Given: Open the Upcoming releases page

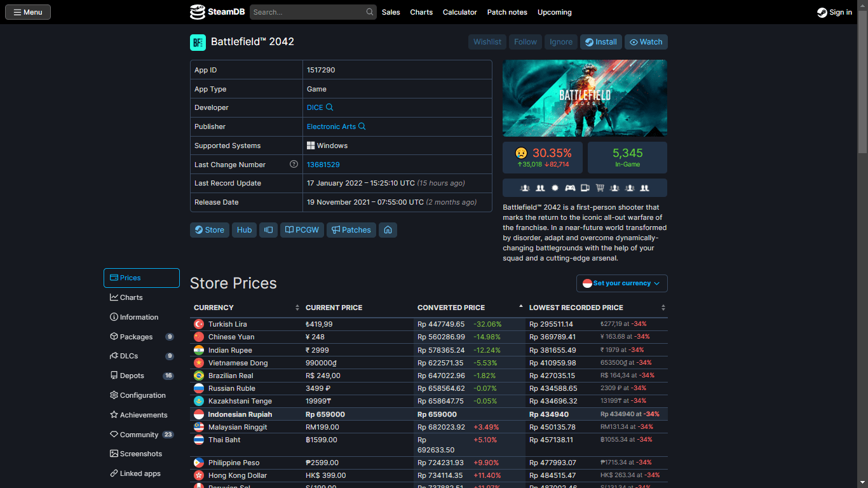Looking at the screenshot, I should (x=554, y=12).
